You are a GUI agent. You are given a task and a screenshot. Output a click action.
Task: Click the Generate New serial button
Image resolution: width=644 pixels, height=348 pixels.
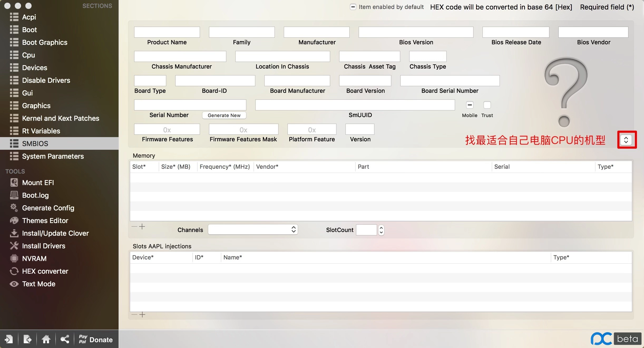(224, 115)
